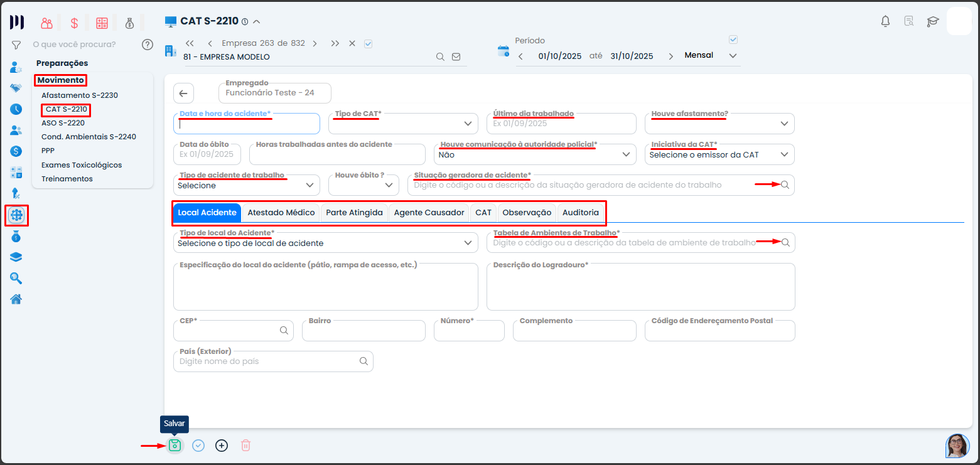Click the red trash delete icon
This screenshot has width=980, height=465.
pyautogui.click(x=245, y=446)
